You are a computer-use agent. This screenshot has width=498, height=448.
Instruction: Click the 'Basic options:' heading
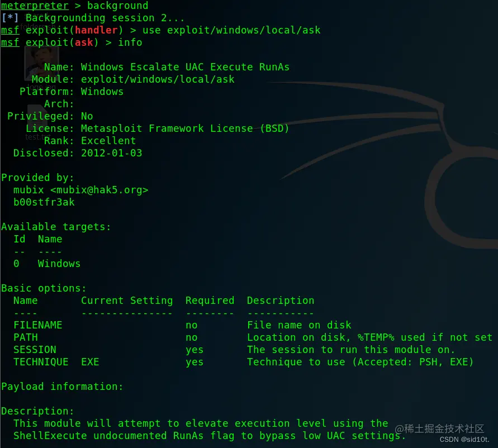44,288
